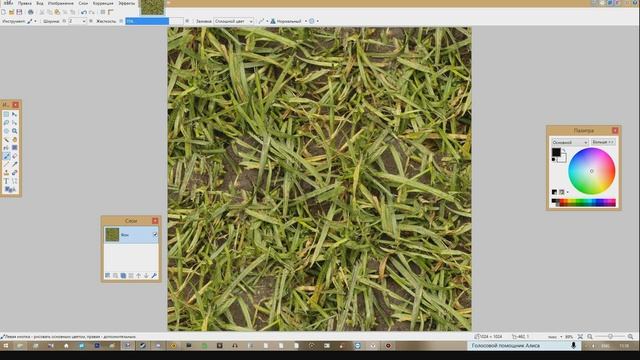Toggle visibility checkbox of Фон layer
The height and width of the screenshot is (360, 640).
pos(155,235)
